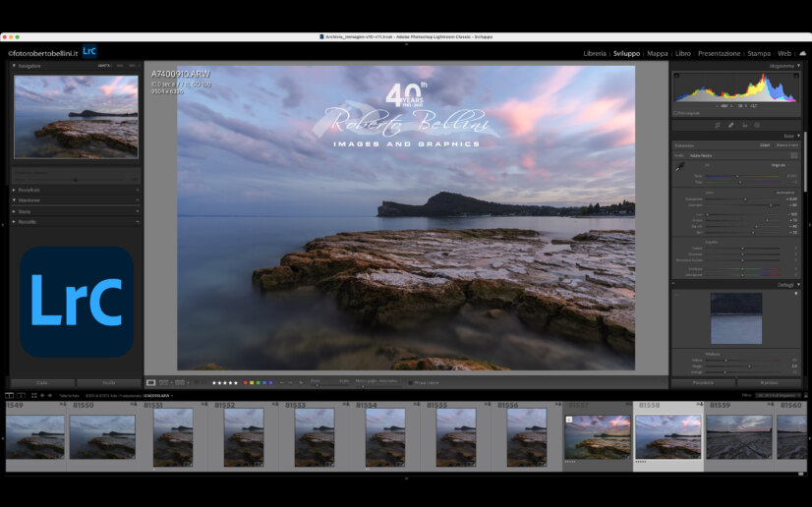Open the Mappa module
This screenshot has height=507, width=812.
pyautogui.click(x=657, y=53)
